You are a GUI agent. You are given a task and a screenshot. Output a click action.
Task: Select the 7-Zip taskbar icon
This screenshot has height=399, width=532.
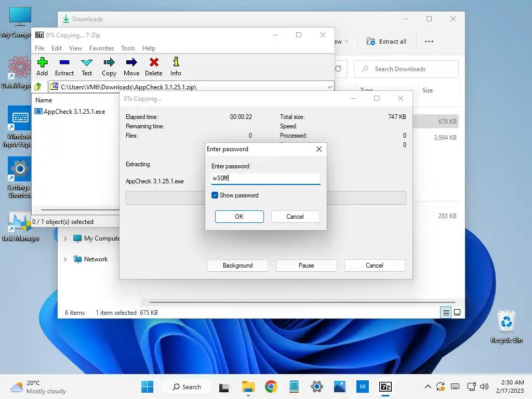pyautogui.click(x=385, y=387)
